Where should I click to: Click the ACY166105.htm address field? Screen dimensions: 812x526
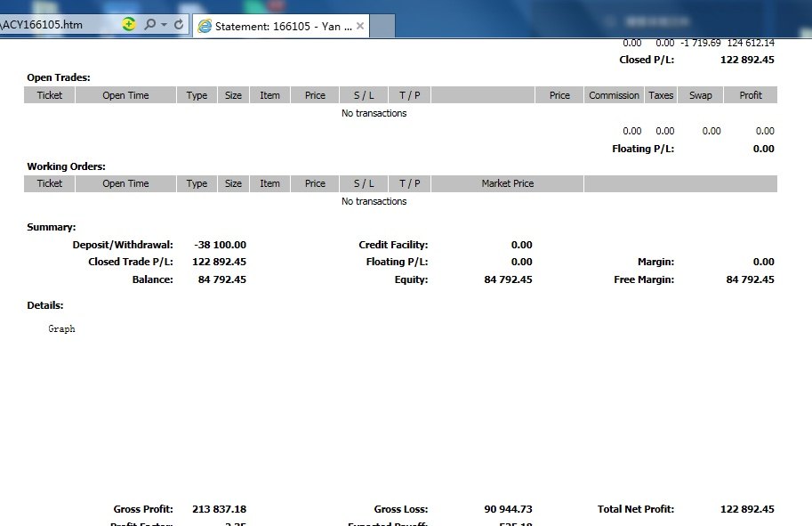point(53,25)
